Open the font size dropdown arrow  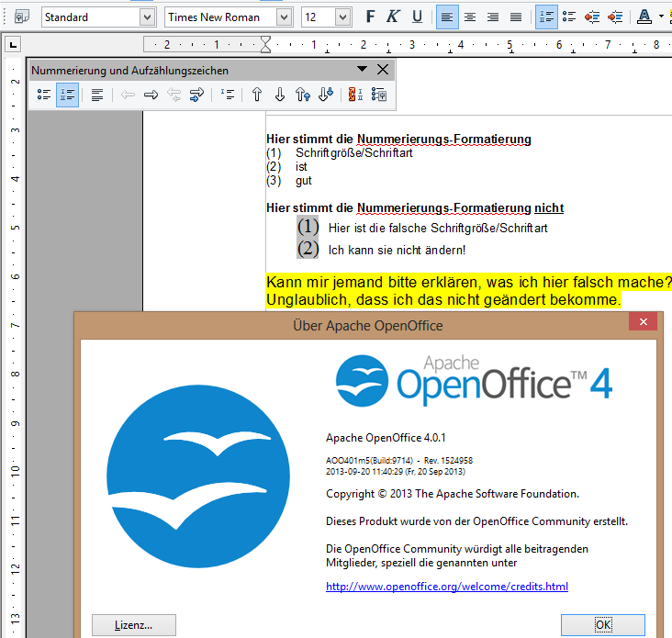pyautogui.click(x=342, y=17)
